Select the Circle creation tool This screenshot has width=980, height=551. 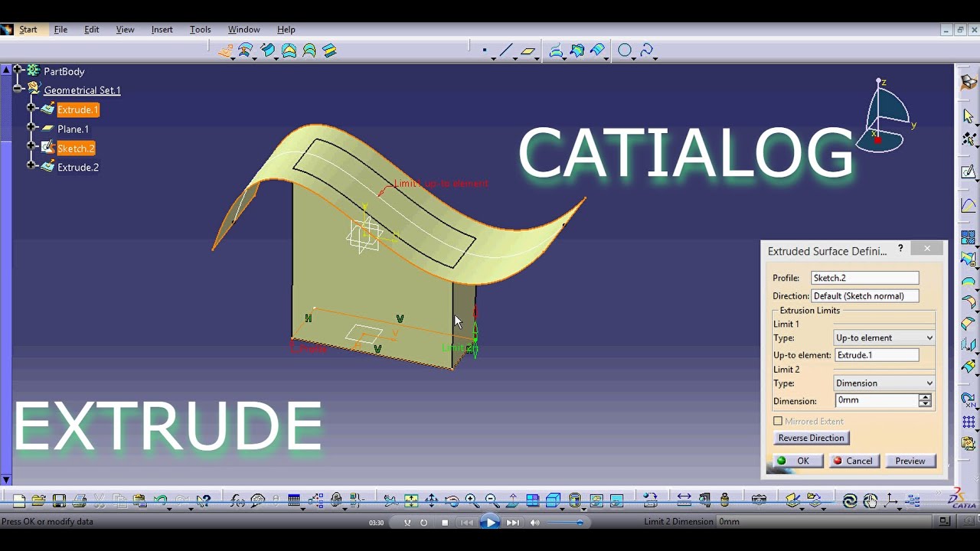625,51
